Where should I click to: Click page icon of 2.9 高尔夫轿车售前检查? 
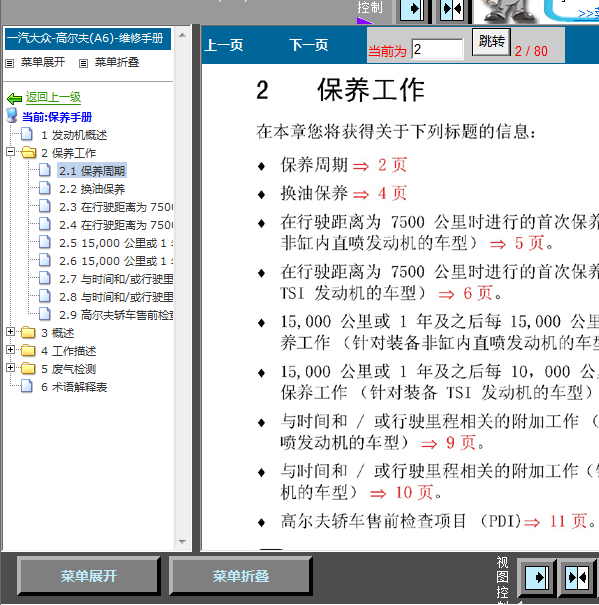[x=45, y=314]
